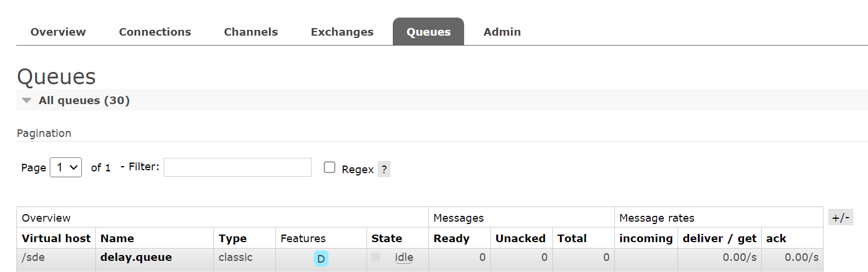Go to the Channels tab
The height and width of the screenshot is (272, 868).
point(251,32)
